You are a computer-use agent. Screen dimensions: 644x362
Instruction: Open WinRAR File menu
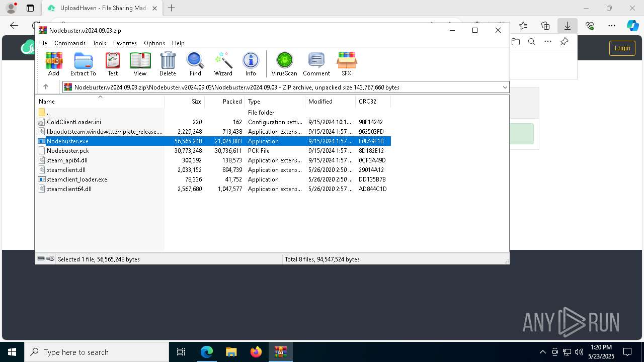pyautogui.click(x=43, y=43)
